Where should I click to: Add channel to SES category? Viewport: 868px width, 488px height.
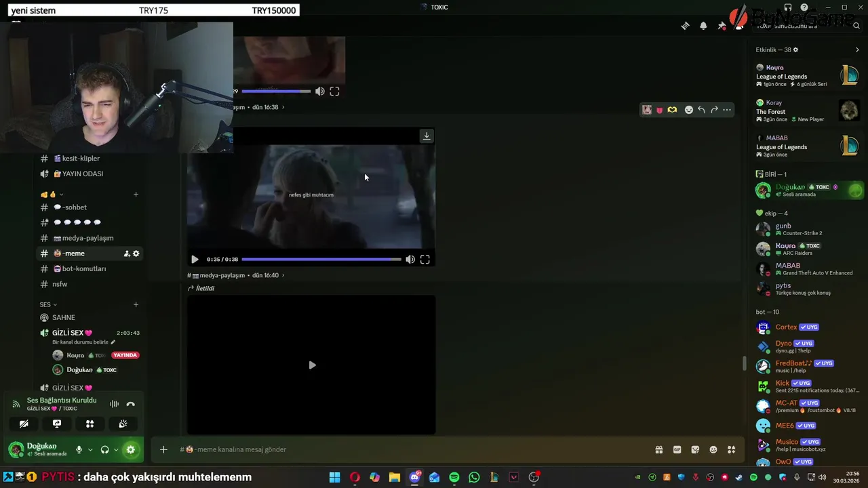tap(136, 304)
